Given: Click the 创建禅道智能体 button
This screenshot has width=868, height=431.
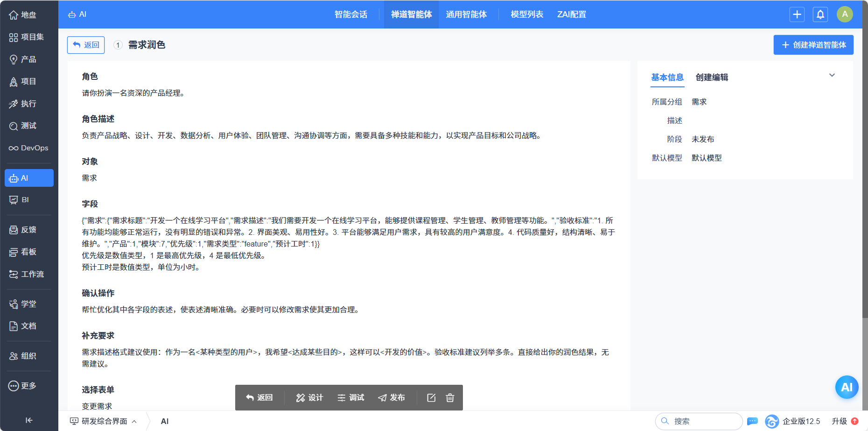Looking at the screenshot, I should tap(813, 45).
